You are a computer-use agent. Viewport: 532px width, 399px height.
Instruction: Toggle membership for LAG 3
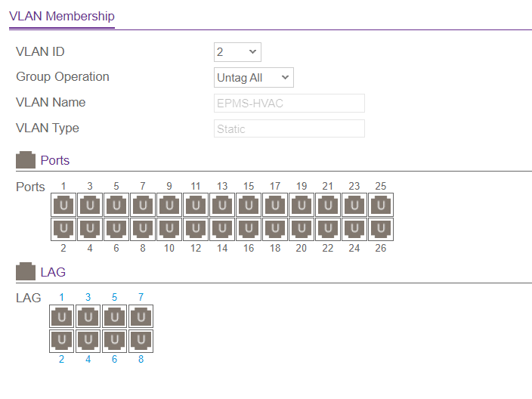pos(88,317)
